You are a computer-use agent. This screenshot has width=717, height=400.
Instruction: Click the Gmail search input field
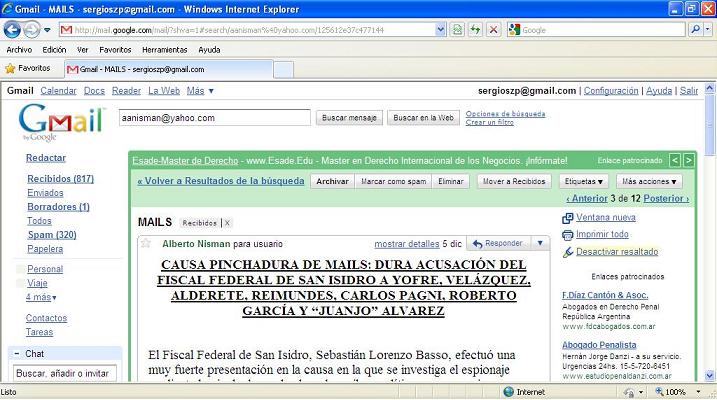[x=214, y=118]
